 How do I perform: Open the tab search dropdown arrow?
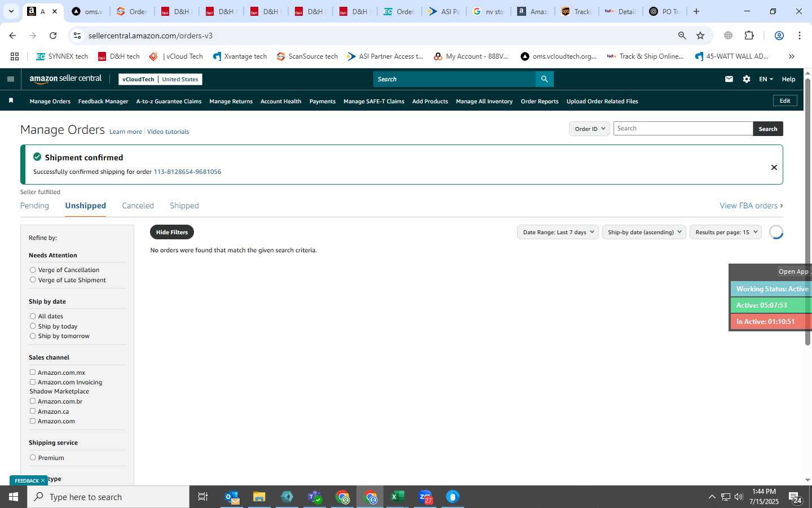[x=11, y=11]
